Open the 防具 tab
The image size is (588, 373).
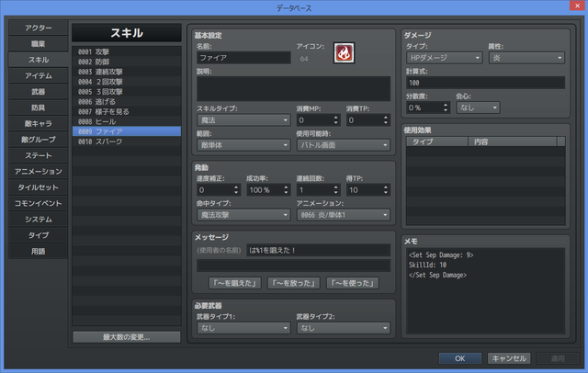point(39,107)
